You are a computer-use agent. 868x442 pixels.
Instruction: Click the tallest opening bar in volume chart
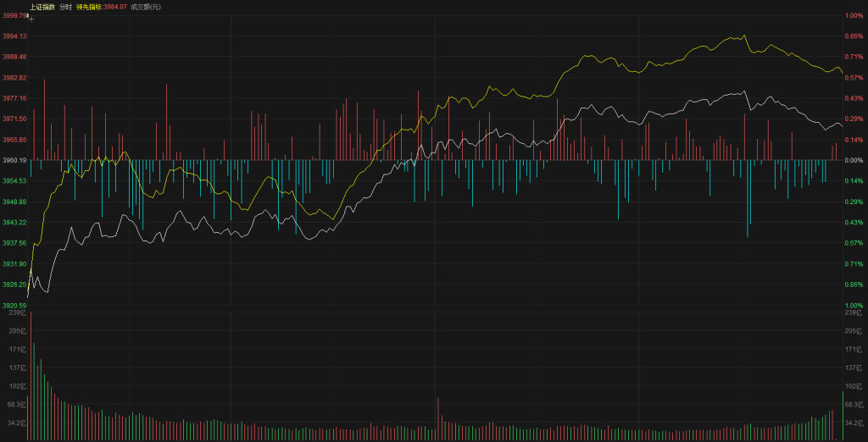(29, 373)
